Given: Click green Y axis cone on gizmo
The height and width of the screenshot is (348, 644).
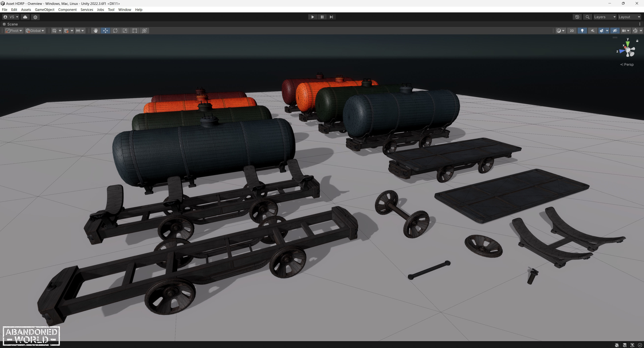Looking at the screenshot, I should click(x=628, y=44).
